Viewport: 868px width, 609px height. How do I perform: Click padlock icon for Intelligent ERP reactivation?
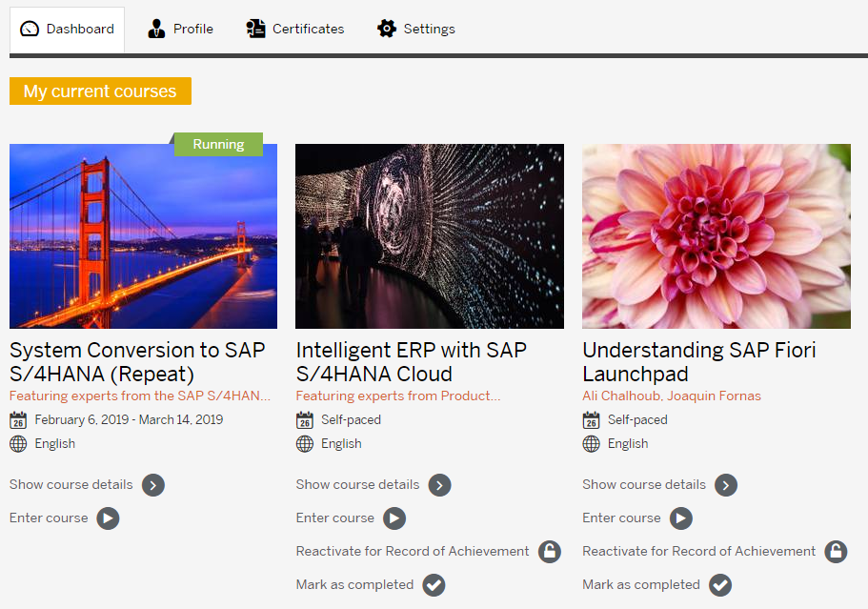click(550, 552)
